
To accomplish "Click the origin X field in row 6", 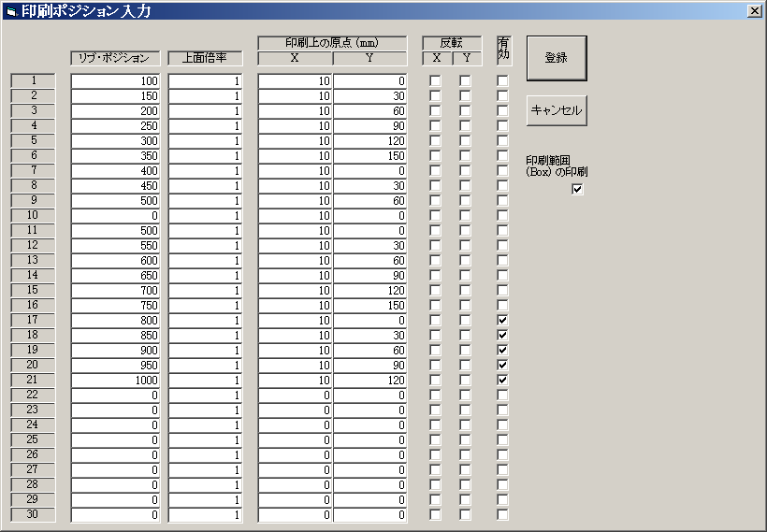I will (295, 156).
